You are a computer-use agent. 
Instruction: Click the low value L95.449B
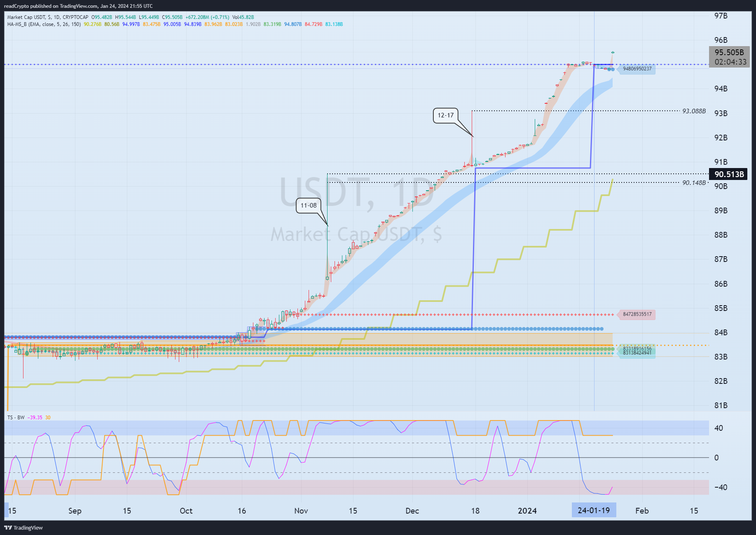coord(149,17)
